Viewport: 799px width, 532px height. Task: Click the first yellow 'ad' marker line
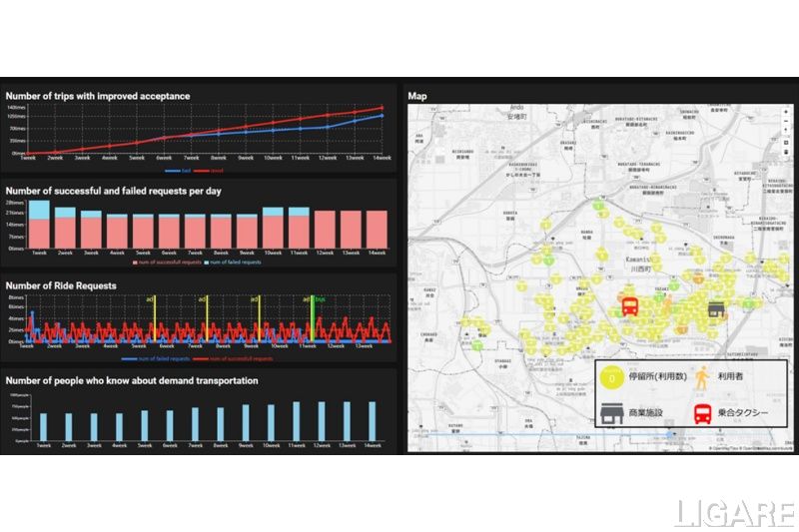pos(154,319)
